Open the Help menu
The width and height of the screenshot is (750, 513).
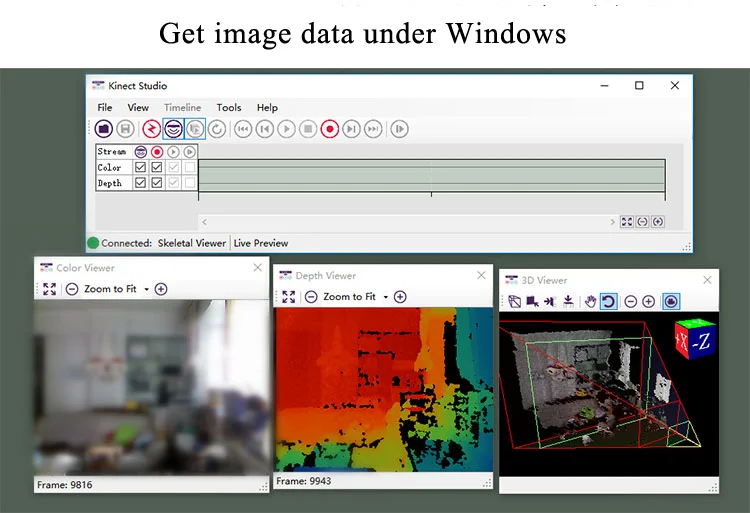point(267,108)
